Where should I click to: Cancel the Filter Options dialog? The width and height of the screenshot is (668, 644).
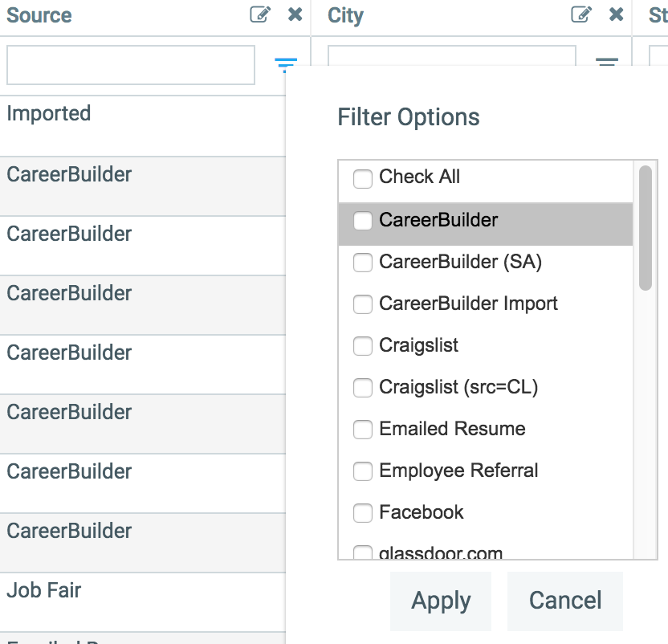point(565,601)
